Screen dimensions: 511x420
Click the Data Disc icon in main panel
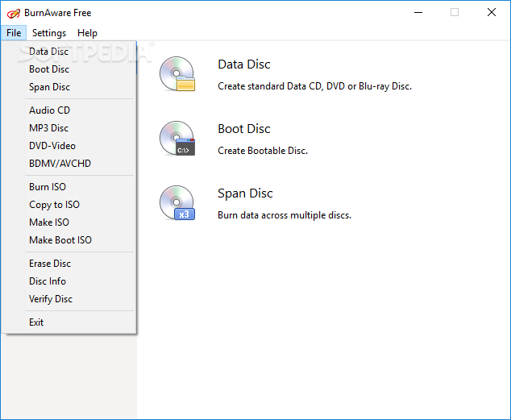(x=177, y=74)
